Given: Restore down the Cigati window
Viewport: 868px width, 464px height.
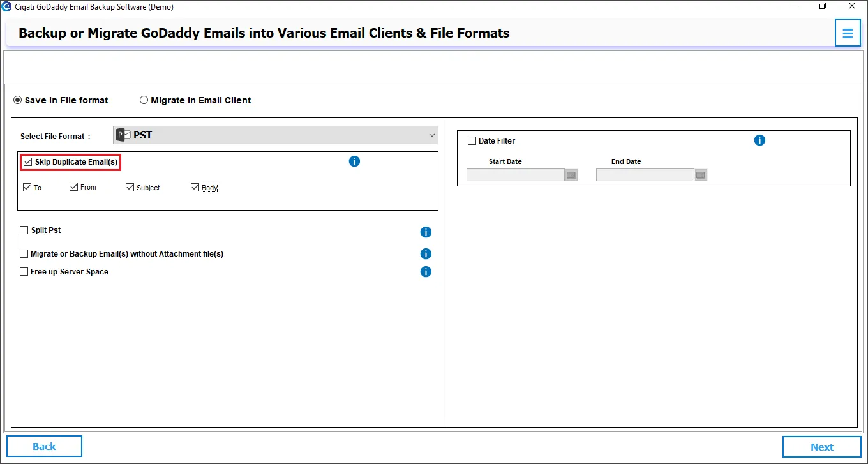Looking at the screenshot, I should click(823, 6).
